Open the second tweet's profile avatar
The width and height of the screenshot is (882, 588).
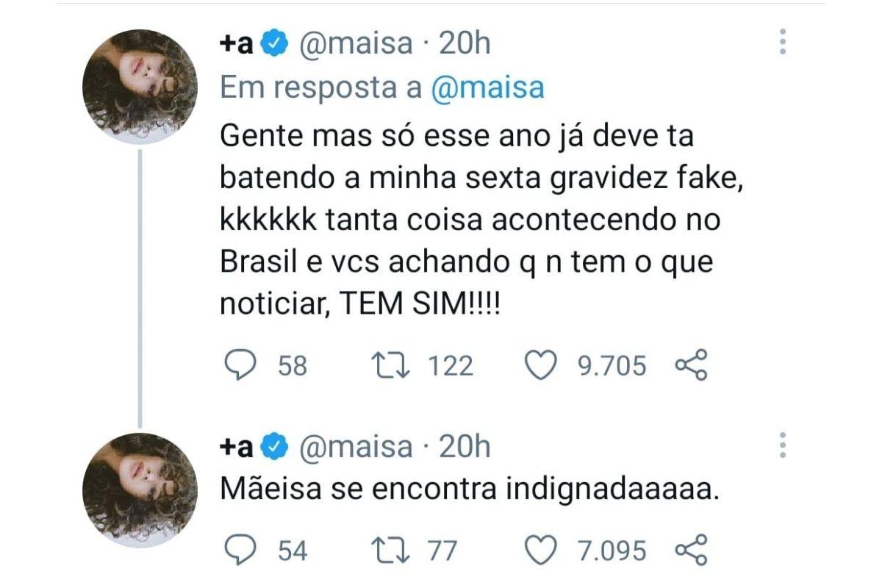click(x=140, y=489)
